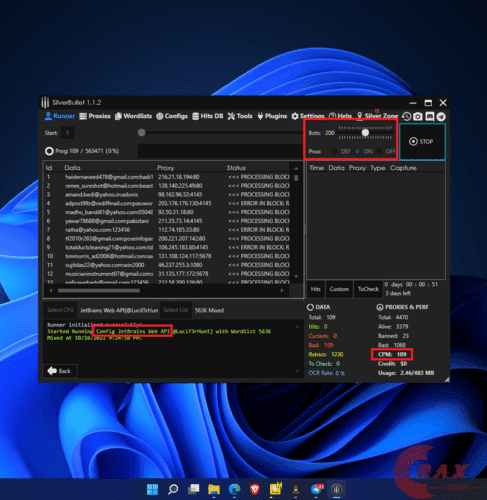Select row with sujitdas22@yahoo.com

pyautogui.click(x=167, y=265)
